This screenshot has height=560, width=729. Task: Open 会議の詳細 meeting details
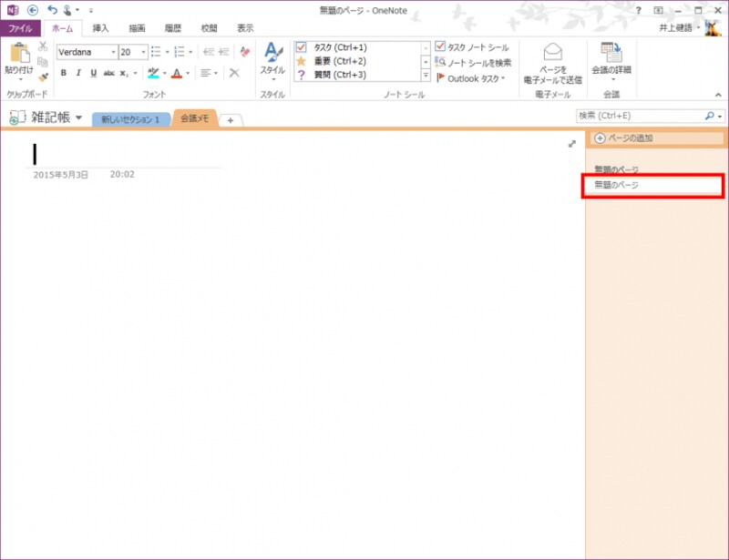pos(611,62)
